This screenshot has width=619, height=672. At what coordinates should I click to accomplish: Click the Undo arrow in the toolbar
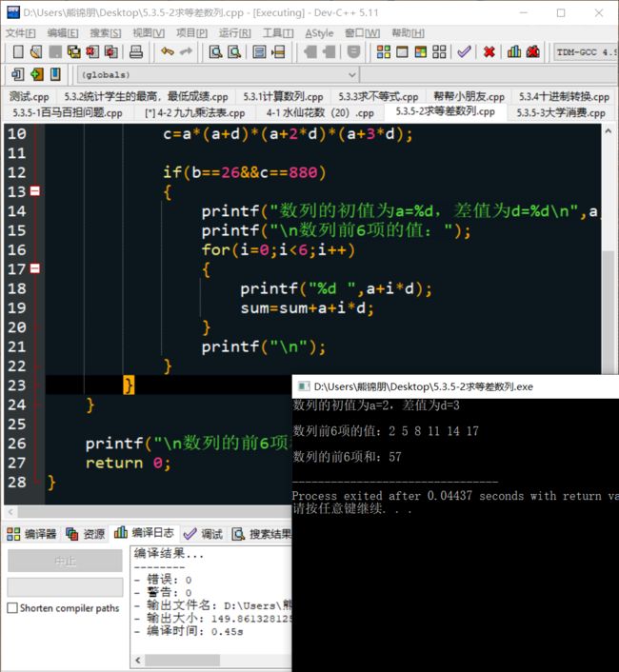click(168, 52)
